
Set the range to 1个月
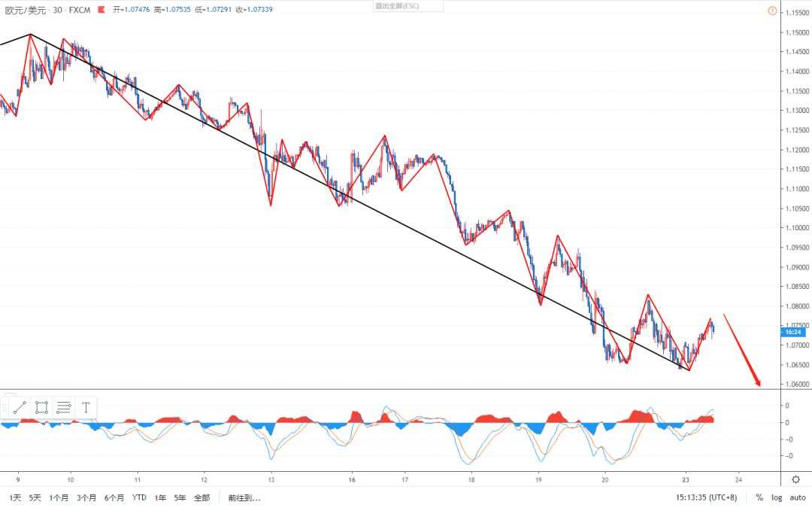[59, 497]
